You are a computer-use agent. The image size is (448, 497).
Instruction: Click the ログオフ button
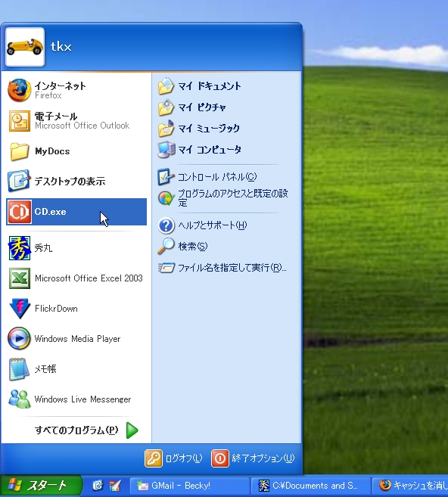pyautogui.click(x=173, y=458)
